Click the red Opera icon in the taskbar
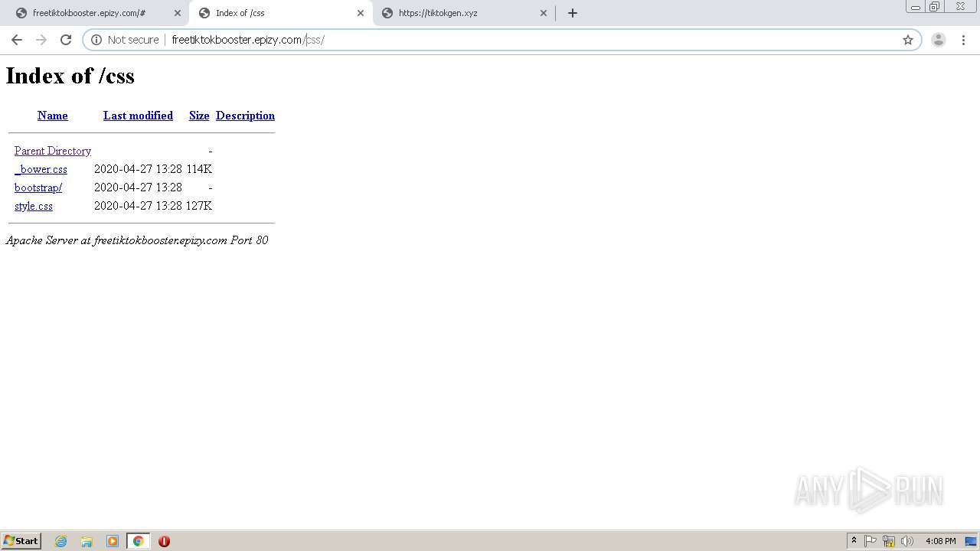The width and height of the screenshot is (980, 551). click(x=164, y=541)
